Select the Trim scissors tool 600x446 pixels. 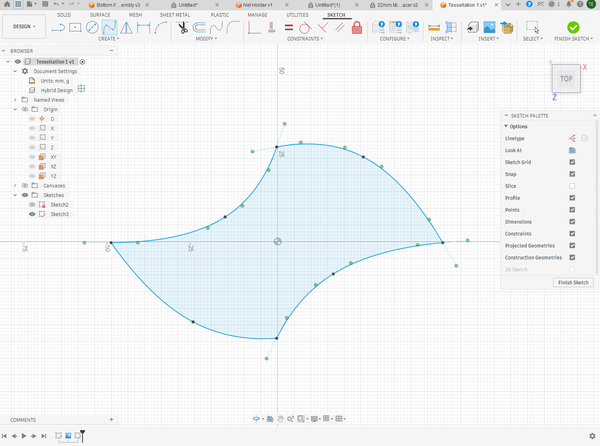click(x=183, y=28)
